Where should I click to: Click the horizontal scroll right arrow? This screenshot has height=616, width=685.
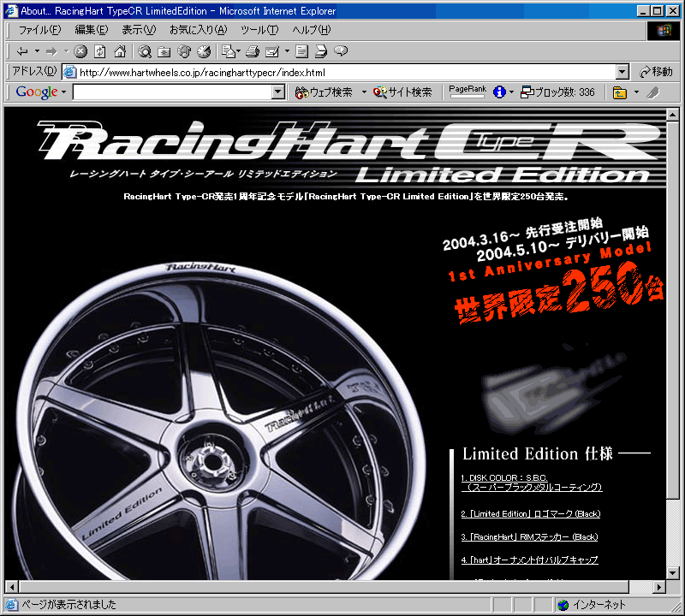click(659, 587)
